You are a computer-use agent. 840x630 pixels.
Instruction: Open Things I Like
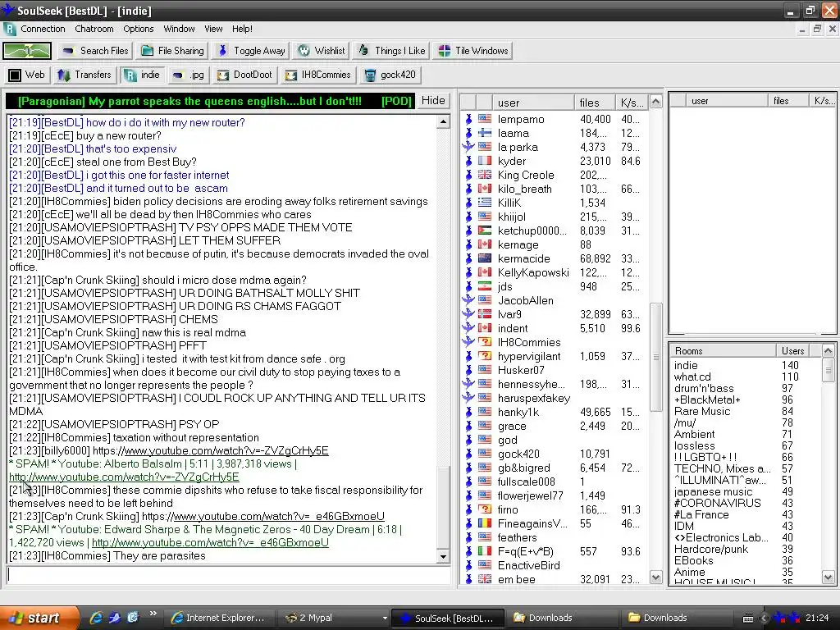pos(391,51)
